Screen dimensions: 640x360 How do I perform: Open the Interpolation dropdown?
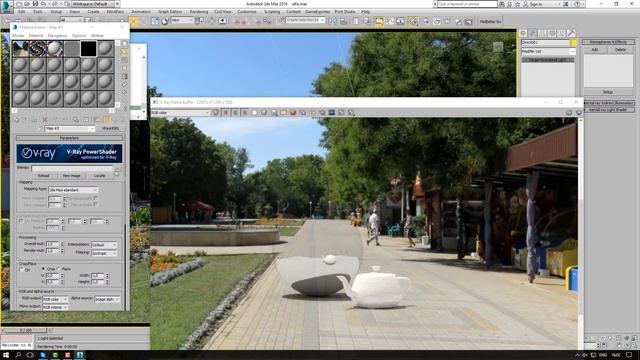pos(104,244)
